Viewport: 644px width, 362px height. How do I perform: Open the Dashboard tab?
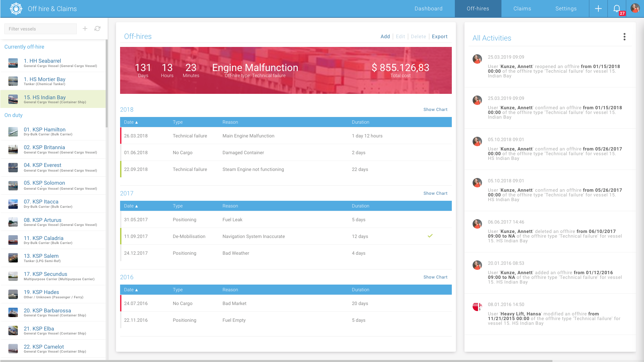428,9
